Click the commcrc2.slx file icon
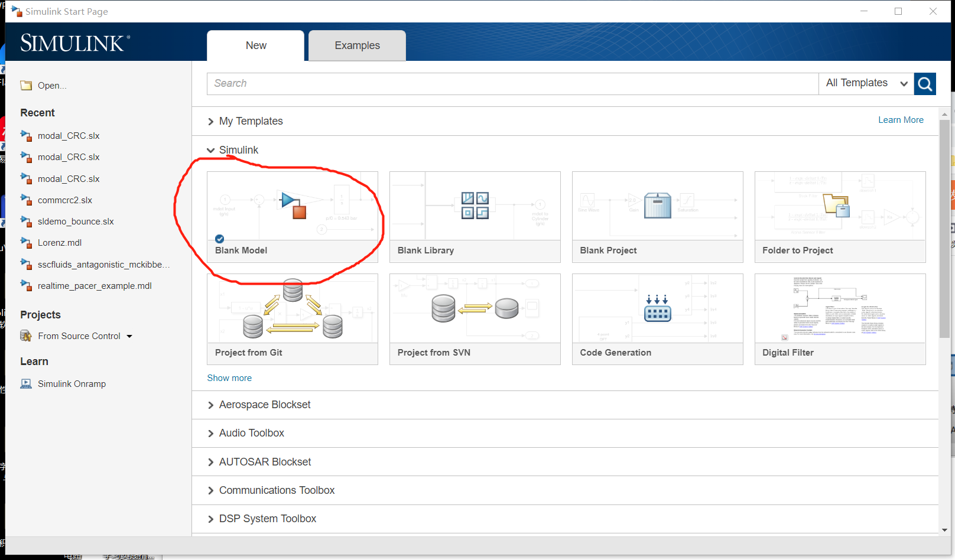Image resolution: width=955 pixels, height=560 pixels. pyautogui.click(x=26, y=200)
